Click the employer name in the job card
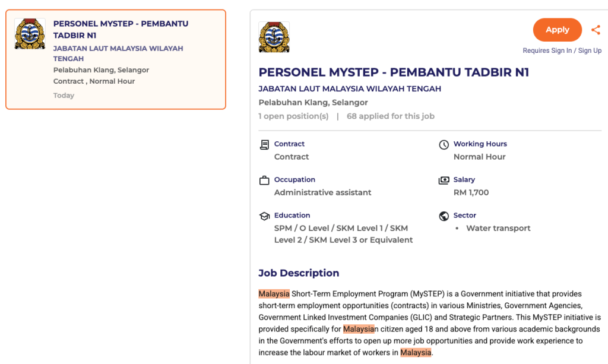 click(x=118, y=53)
